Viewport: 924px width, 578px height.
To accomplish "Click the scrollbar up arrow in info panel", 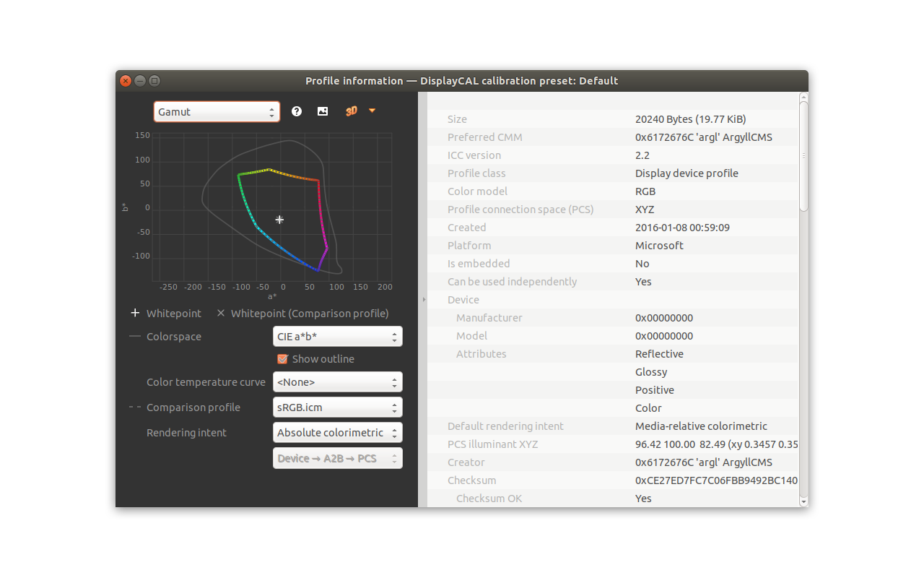I will tap(803, 97).
